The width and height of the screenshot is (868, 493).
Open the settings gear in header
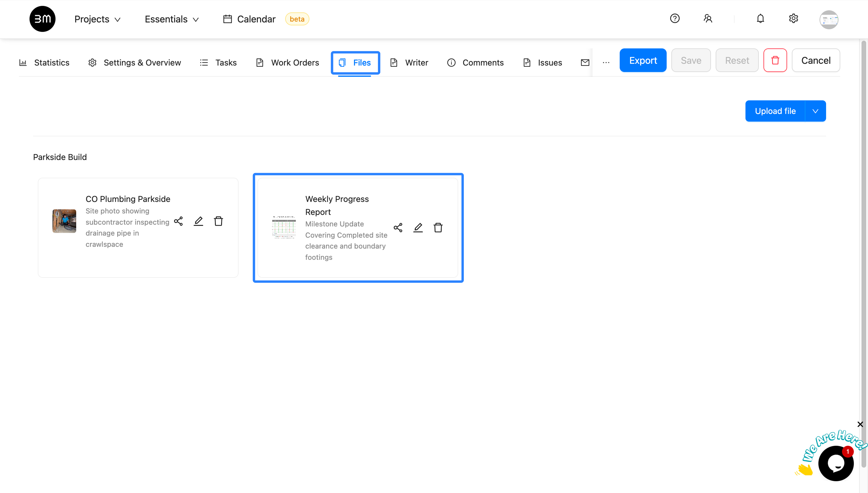[x=794, y=19]
